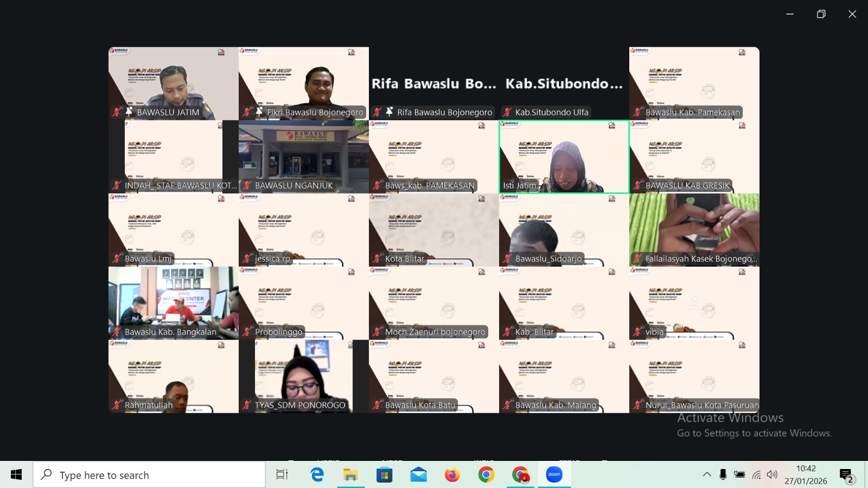Screen dimensions: 868x488
Task: Open File Explorer taskbar icon
Action: click(x=350, y=475)
